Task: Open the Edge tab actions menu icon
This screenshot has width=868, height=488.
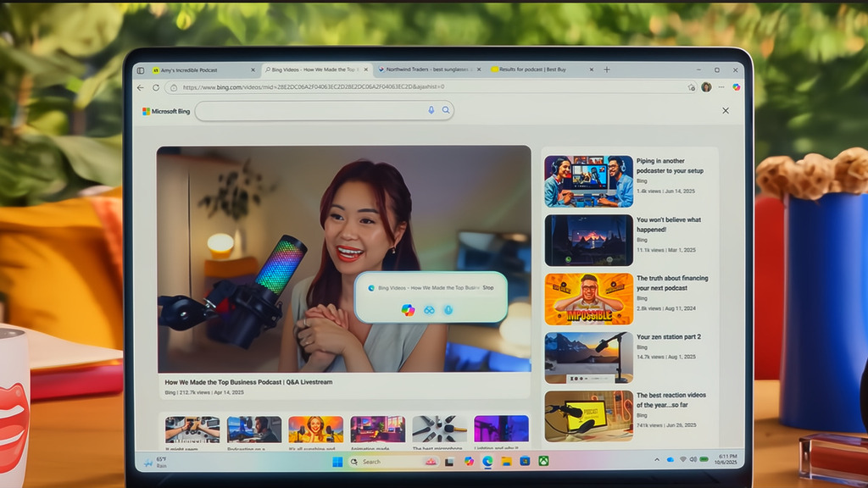Action: click(x=141, y=69)
